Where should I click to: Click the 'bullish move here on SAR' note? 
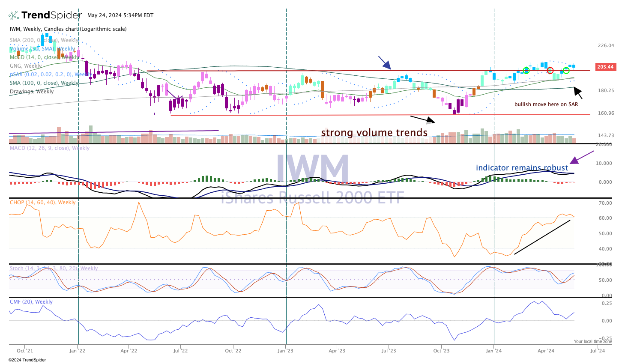tap(546, 104)
